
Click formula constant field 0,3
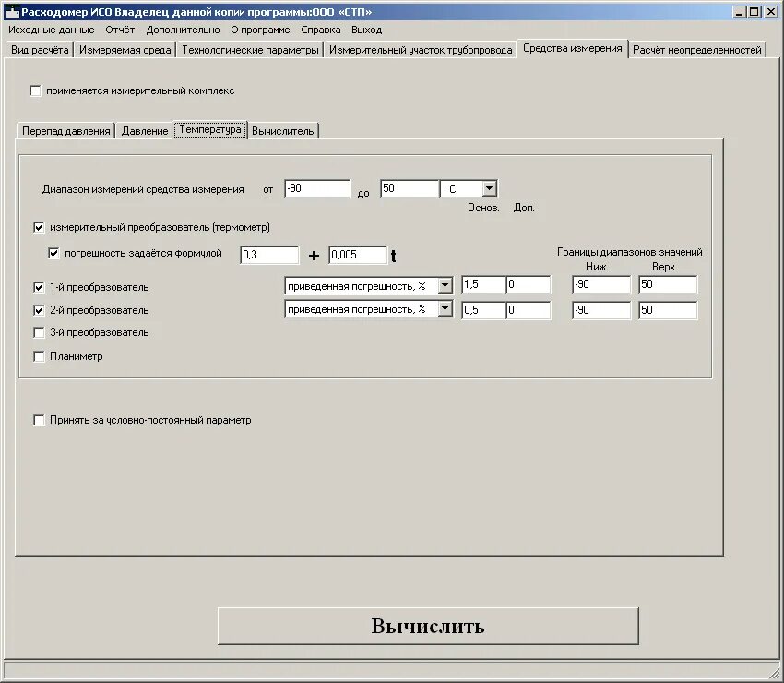tap(269, 255)
